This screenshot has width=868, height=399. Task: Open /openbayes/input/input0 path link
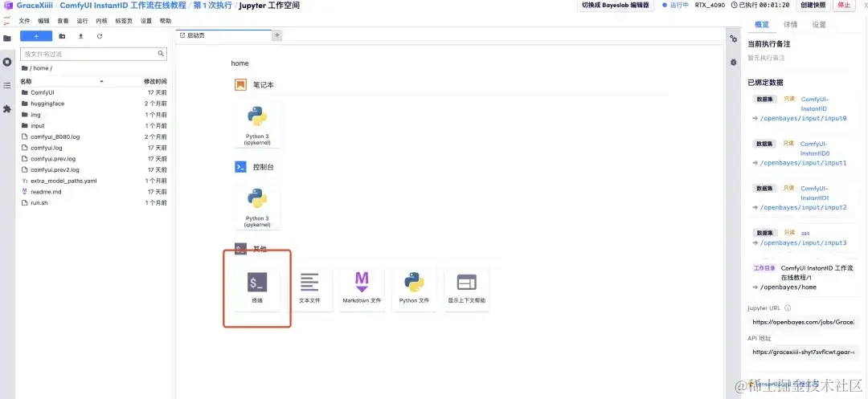pyautogui.click(x=803, y=118)
